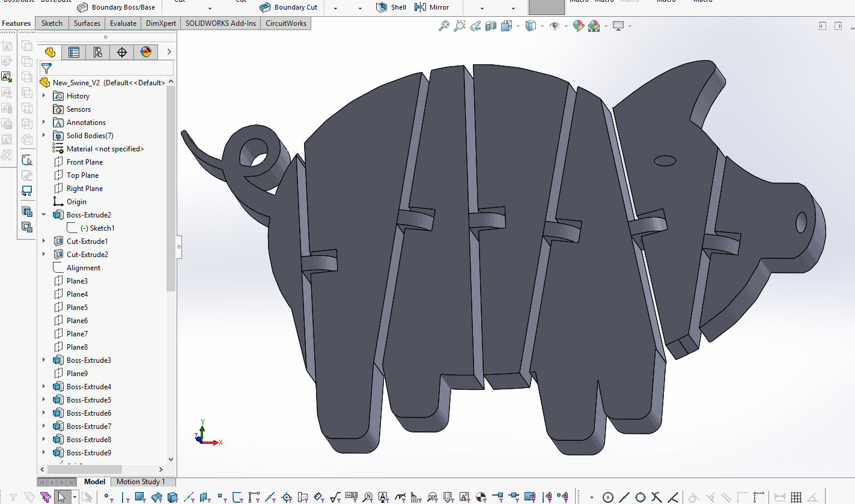Click the Boundary Boss/Base icon
The height and width of the screenshot is (504, 855).
pyautogui.click(x=82, y=7)
